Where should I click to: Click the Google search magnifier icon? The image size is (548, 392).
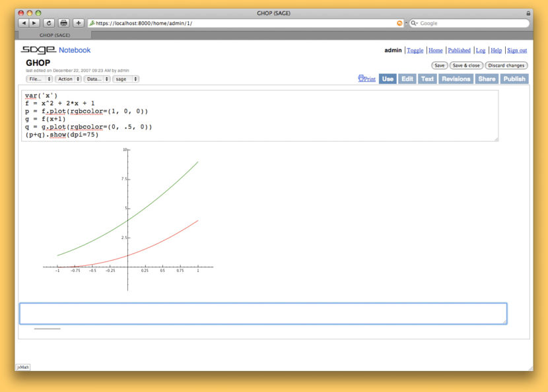point(414,23)
